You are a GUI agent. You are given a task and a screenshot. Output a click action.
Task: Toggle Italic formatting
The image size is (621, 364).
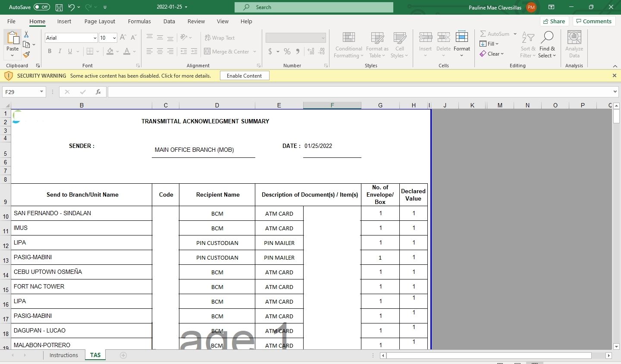(x=60, y=51)
